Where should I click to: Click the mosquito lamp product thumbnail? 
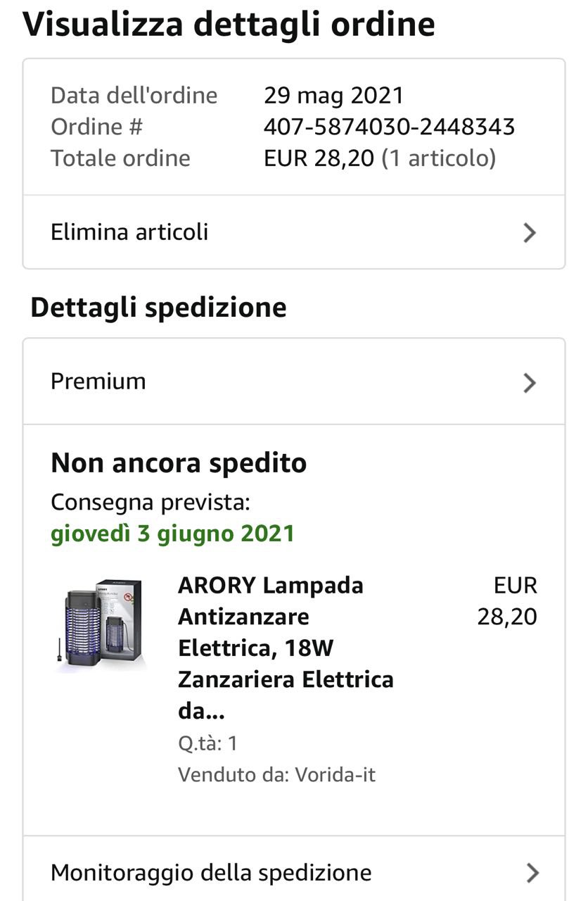98,625
